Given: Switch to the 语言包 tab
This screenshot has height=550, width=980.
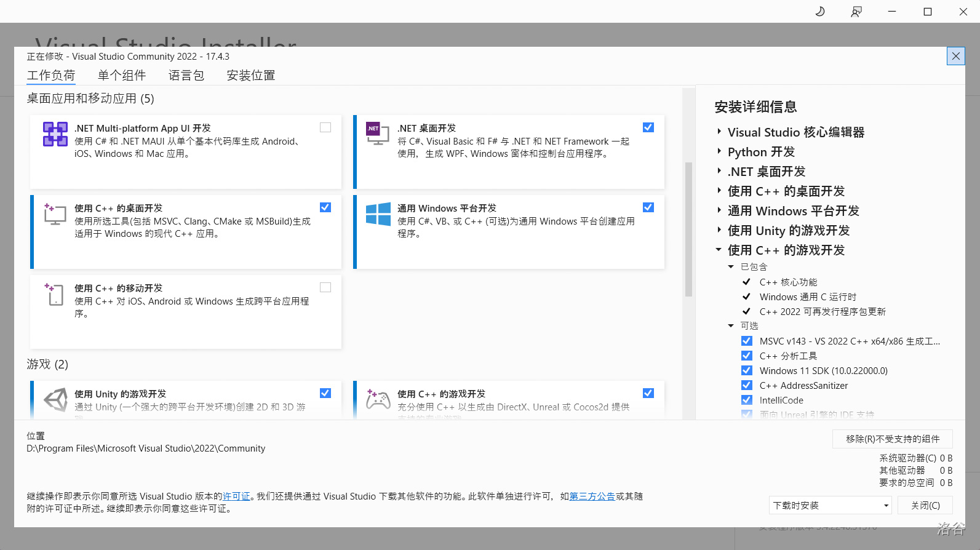Looking at the screenshot, I should [186, 75].
